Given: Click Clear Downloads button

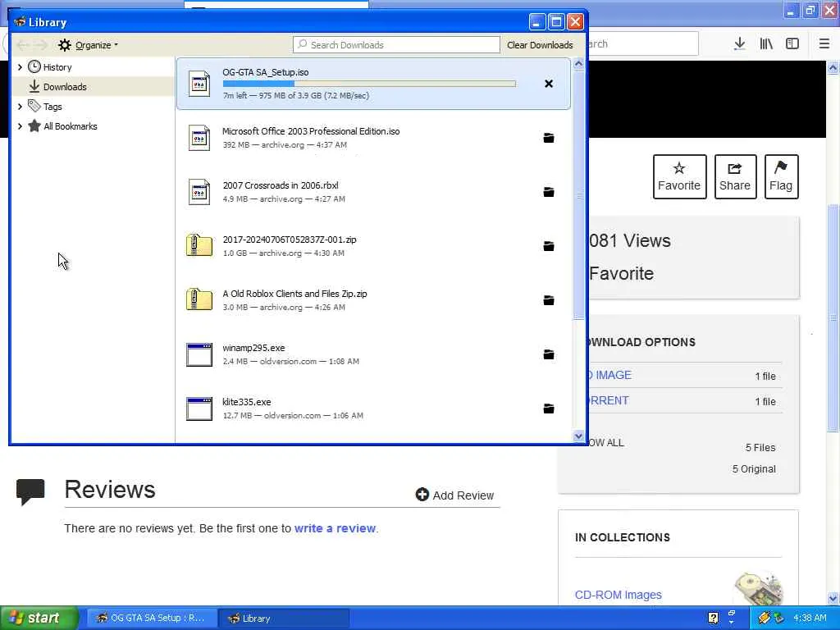Looking at the screenshot, I should coord(540,45).
